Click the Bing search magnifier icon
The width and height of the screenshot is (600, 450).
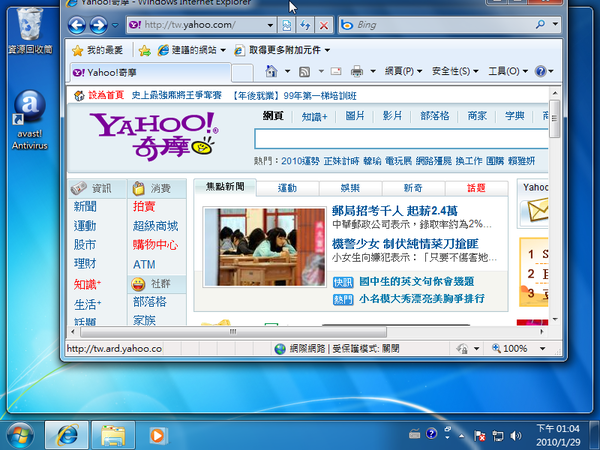point(540,25)
